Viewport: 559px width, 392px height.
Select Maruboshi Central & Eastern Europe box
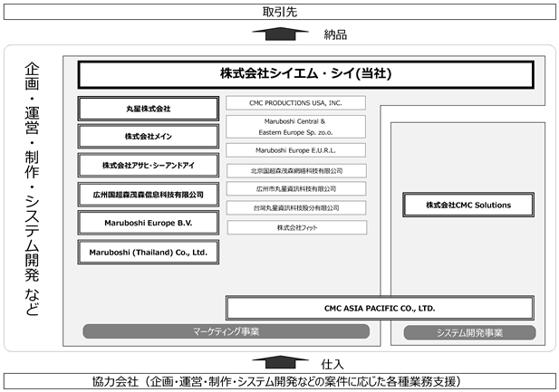[x=295, y=127]
